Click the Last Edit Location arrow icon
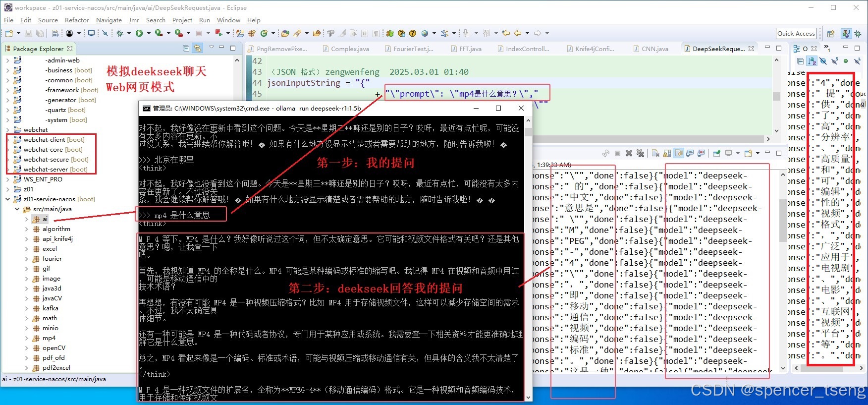Viewport: 868px width, 405px height. pos(506,33)
